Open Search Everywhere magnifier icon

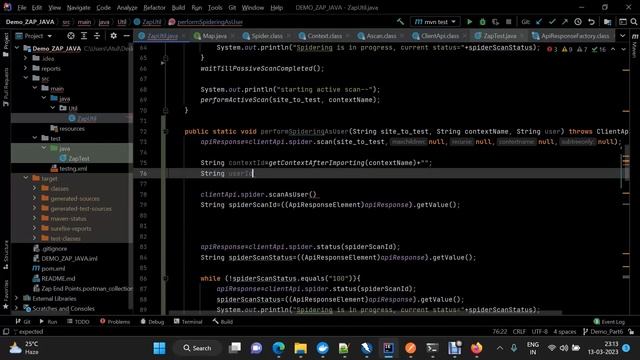click(634, 22)
